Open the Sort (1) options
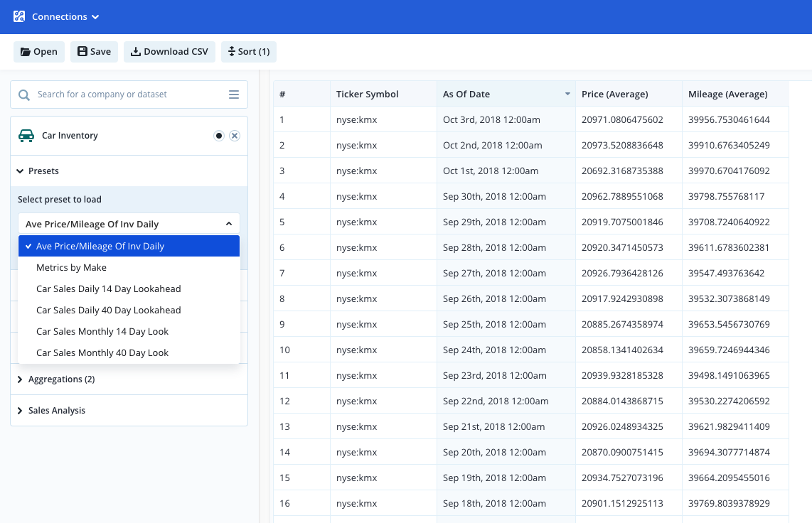The width and height of the screenshot is (812, 523). (249, 52)
